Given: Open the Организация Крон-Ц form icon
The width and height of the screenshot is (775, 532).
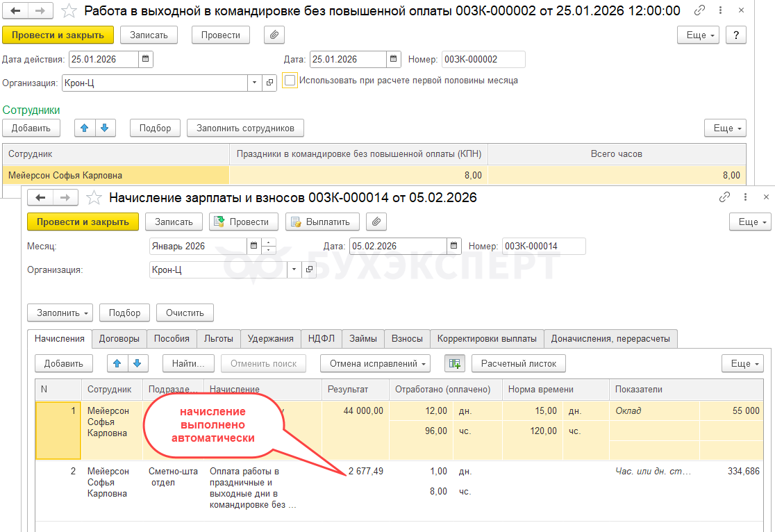Looking at the screenshot, I should 309,269.
